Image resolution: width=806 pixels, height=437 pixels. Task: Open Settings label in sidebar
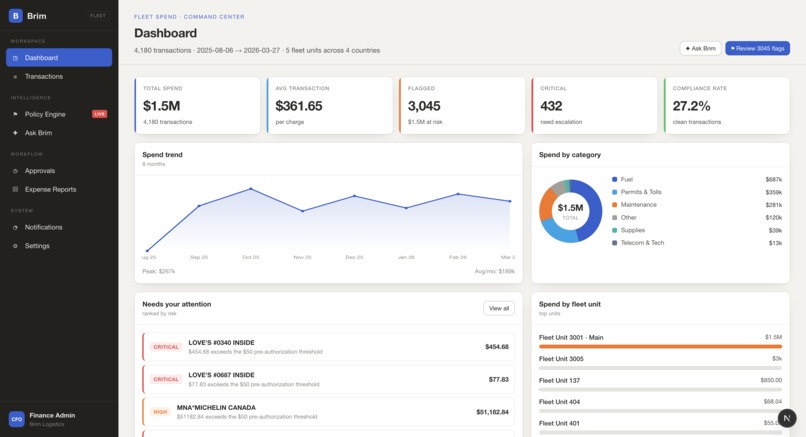pyautogui.click(x=37, y=246)
